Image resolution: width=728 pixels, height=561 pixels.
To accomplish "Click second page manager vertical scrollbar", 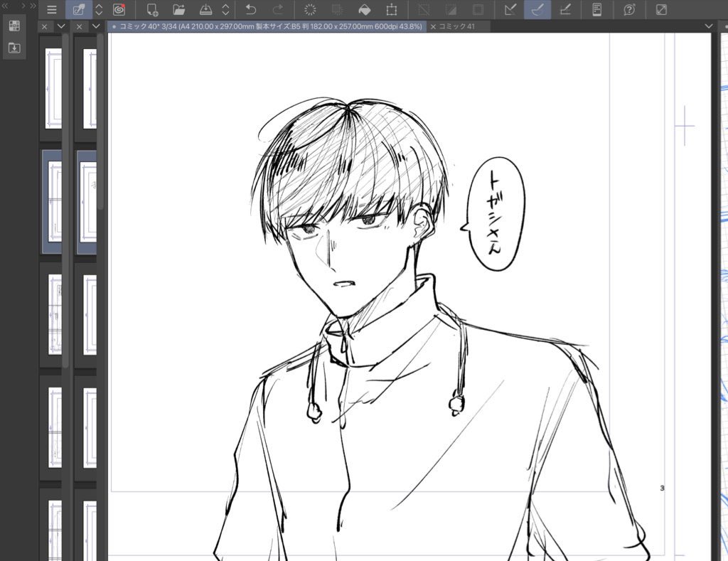I will click(x=100, y=123).
